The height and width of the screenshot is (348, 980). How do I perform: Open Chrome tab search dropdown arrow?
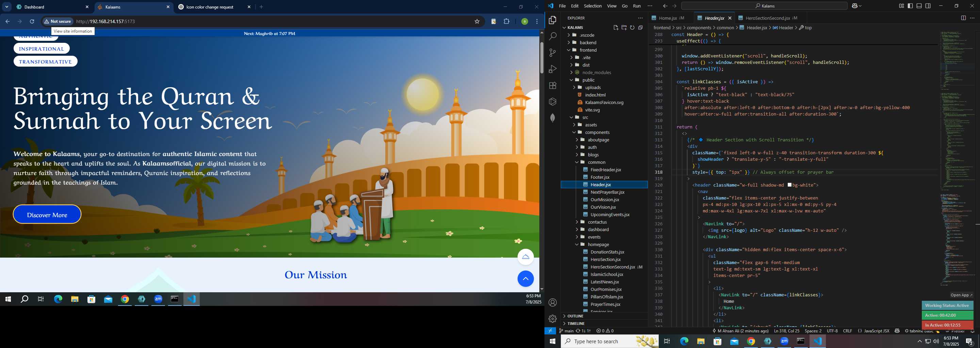[7, 7]
